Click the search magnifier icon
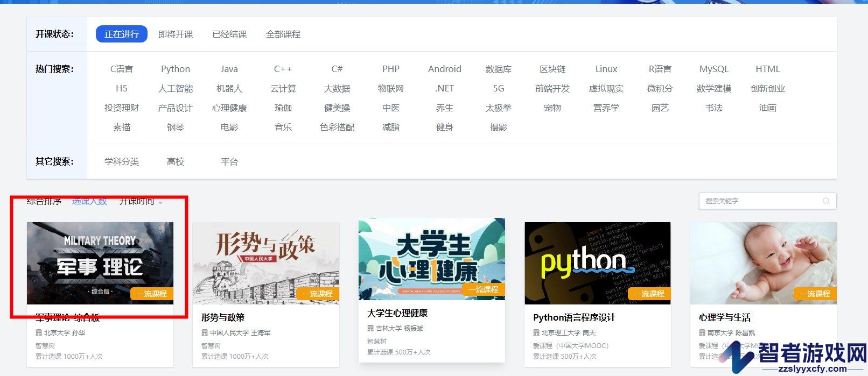Image resolution: width=868 pixels, height=376 pixels. [826, 201]
